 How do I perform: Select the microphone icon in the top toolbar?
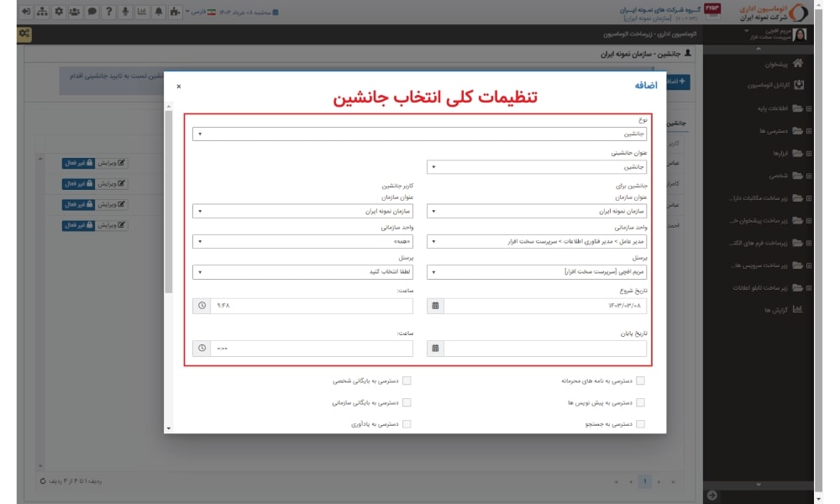pos(126,11)
